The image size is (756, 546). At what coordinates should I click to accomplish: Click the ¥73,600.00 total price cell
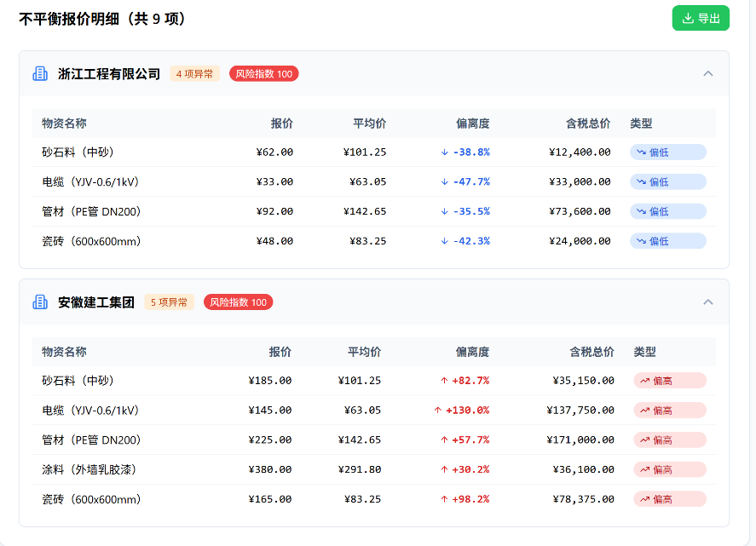click(x=580, y=211)
